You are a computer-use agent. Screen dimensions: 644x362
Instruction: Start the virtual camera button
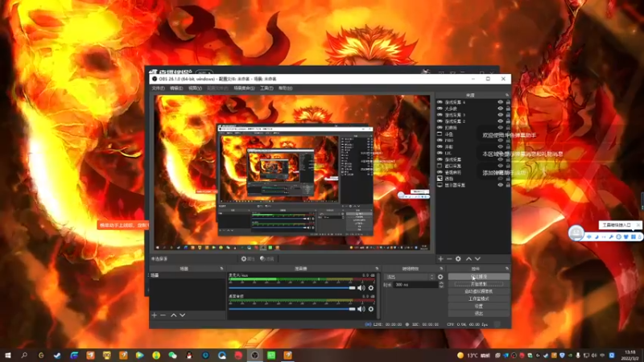click(479, 291)
